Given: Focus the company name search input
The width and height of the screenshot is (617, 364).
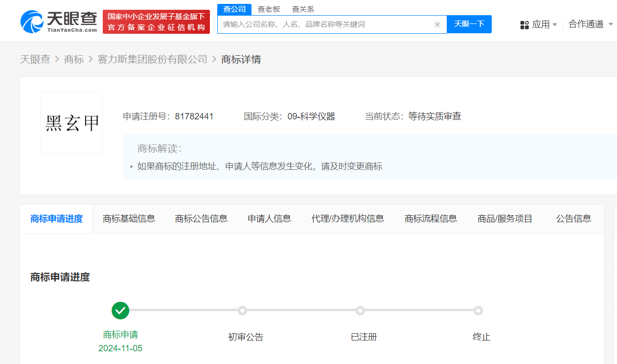Looking at the screenshot, I should (325, 24).
